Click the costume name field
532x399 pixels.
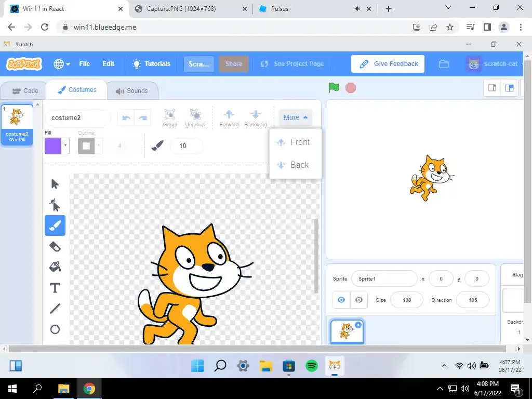tap(78, 118)
